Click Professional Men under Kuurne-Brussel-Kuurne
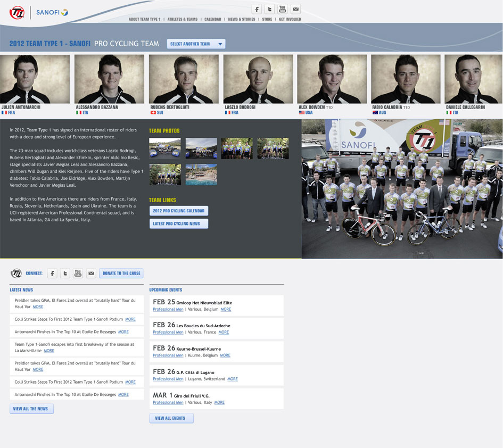The image size is (503, 448). [x=168, y=355]
